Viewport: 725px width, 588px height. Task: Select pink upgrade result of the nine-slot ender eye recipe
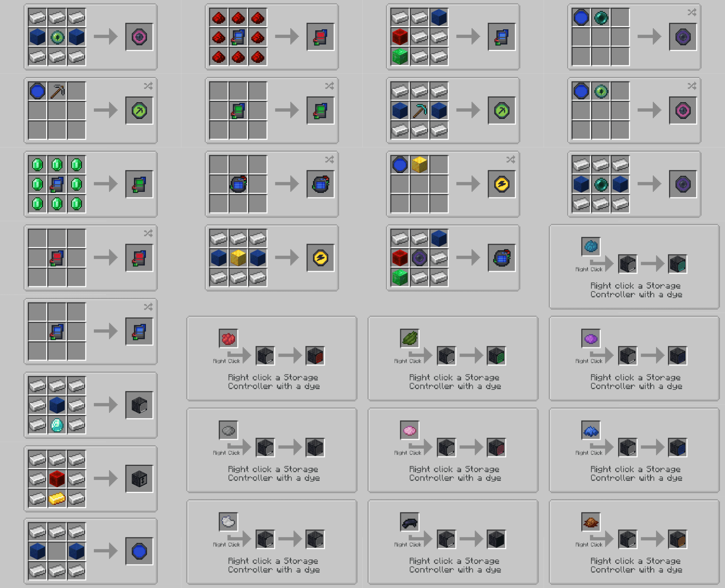tap(139, 37)
